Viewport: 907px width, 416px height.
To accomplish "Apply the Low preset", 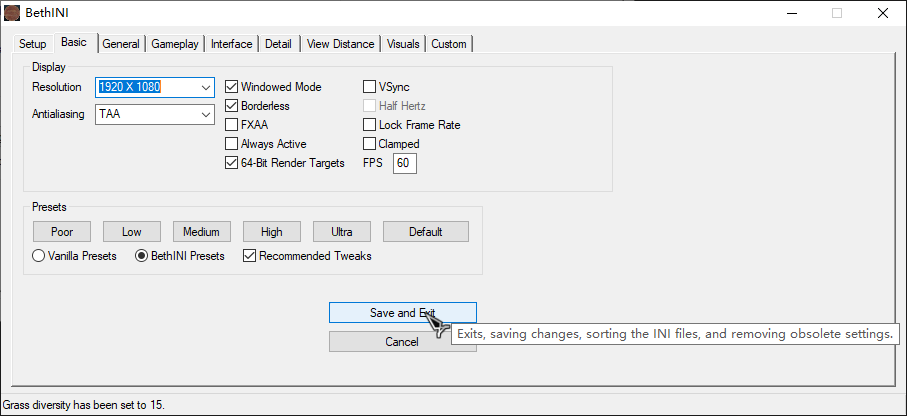I will click(132, 231).
